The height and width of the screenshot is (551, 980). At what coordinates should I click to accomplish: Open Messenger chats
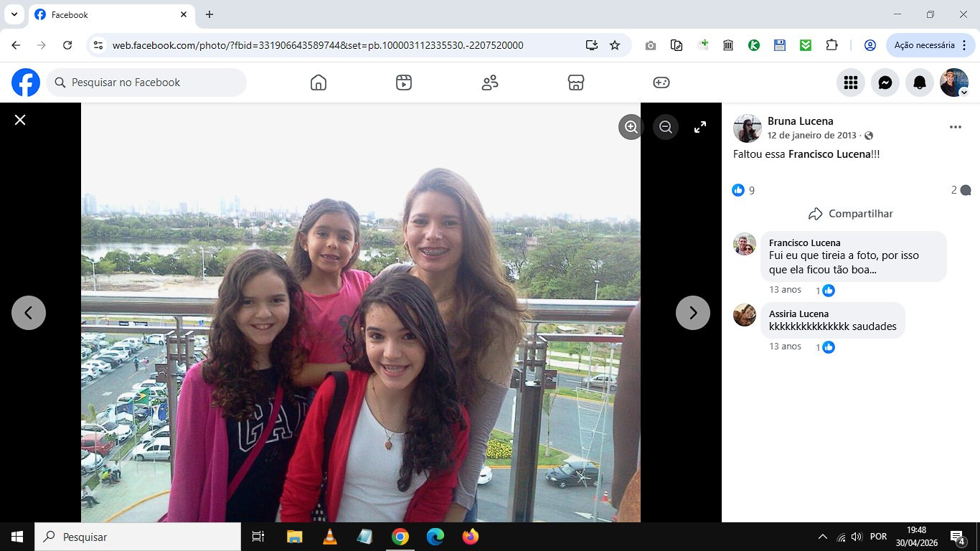click(885, 83)
